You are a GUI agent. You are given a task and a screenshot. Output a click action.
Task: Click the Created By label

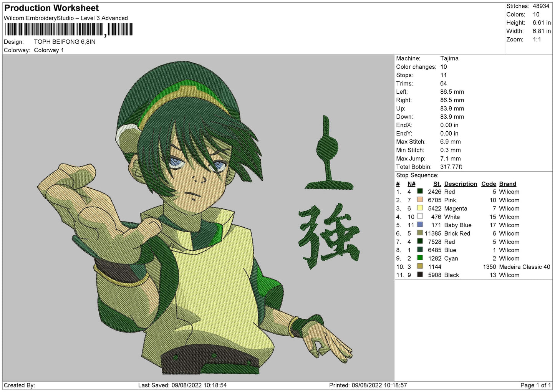[19, 385]
